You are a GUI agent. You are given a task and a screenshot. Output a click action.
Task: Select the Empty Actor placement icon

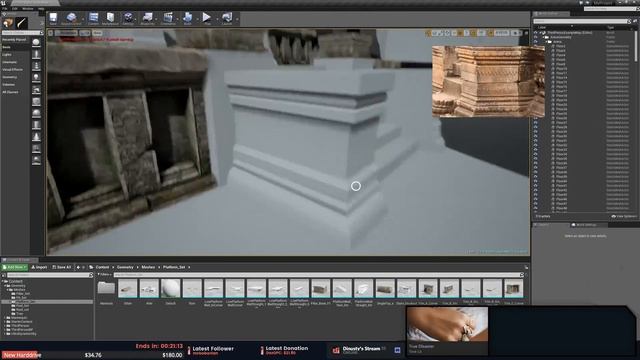[x=36, y=42]
